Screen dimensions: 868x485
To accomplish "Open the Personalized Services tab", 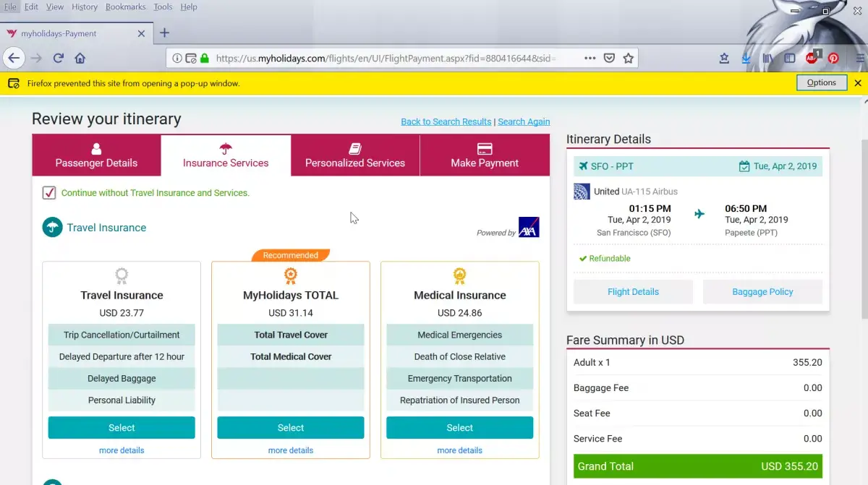I will pyautogui.click(x=355, y=155).
